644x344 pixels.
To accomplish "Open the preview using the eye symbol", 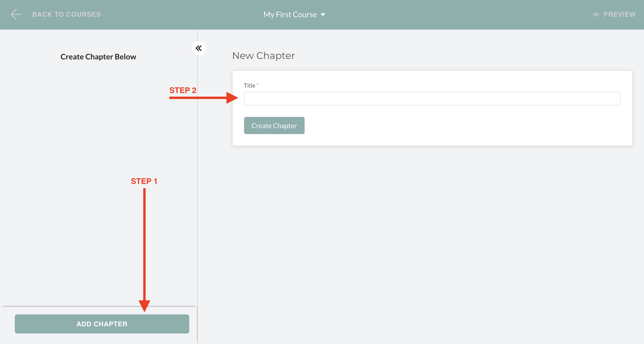I will 596,15.
